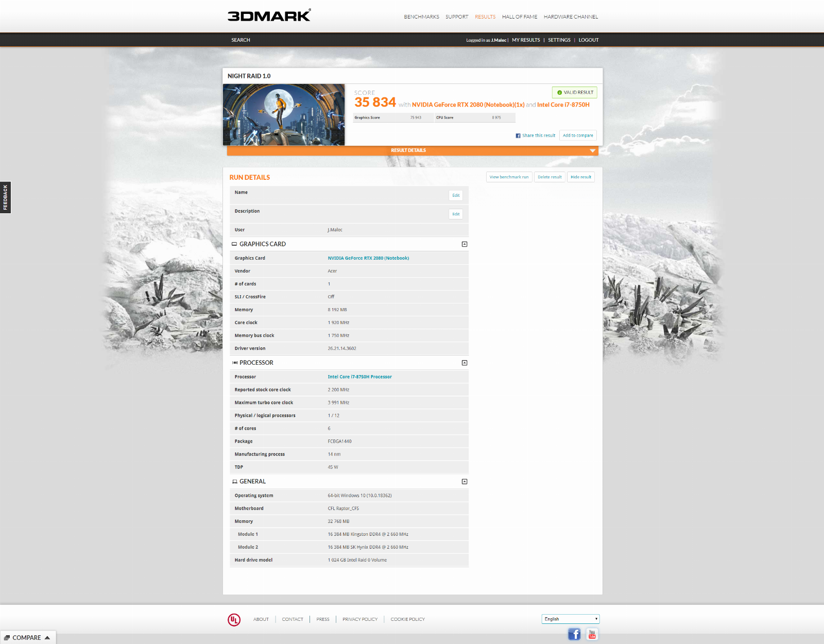Click the Facebook share icon next to 'Share this result'
Image resolution: width=824 pixels, height=644 pixels.
pos(518,136)
